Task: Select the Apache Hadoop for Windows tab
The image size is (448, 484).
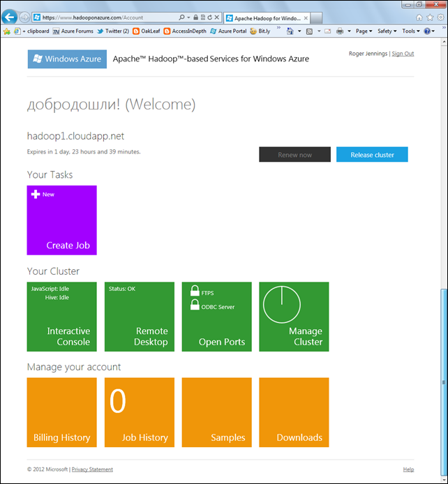Action: point(267,18)
